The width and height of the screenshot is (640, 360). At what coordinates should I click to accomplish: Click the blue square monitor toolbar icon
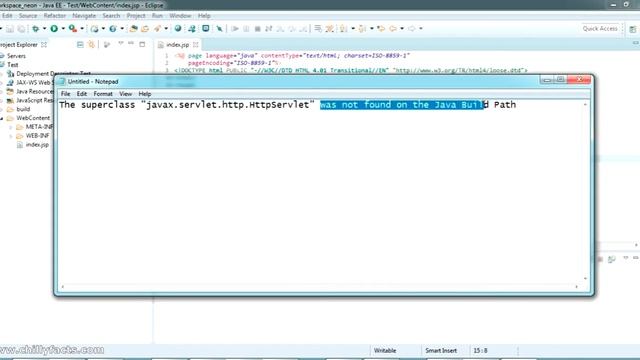206,29
